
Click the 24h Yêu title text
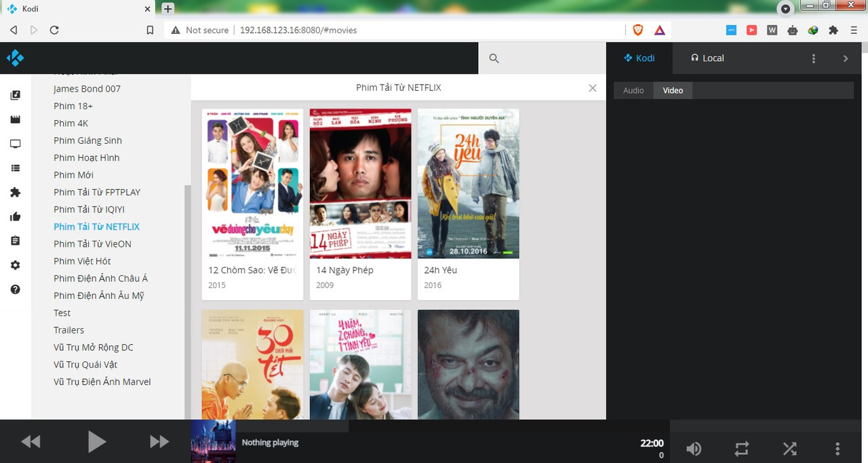click(441, 270)
